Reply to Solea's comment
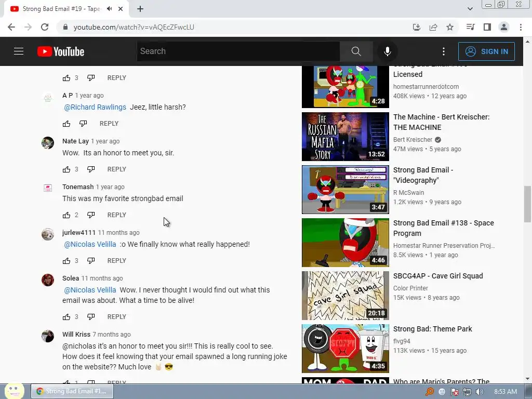This screenshot has width=532, height=399. pyautogui.click(x=117, y=317)
